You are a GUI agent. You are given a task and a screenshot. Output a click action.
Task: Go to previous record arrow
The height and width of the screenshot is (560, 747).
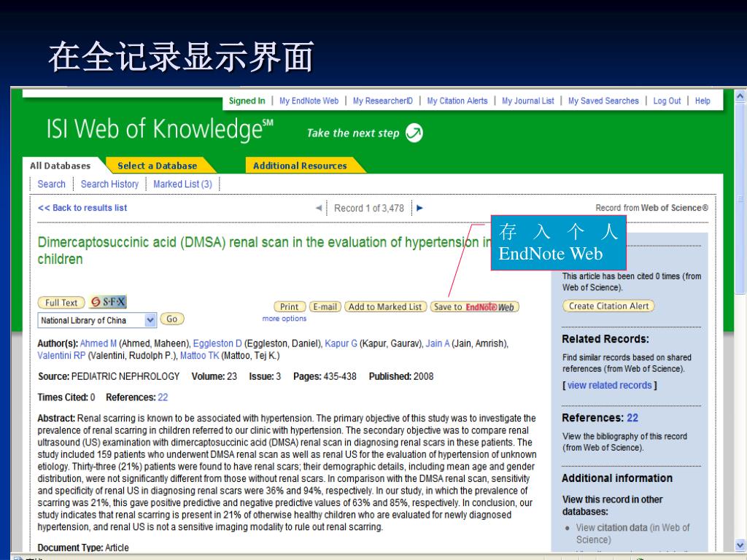click(x=319, y=208)
